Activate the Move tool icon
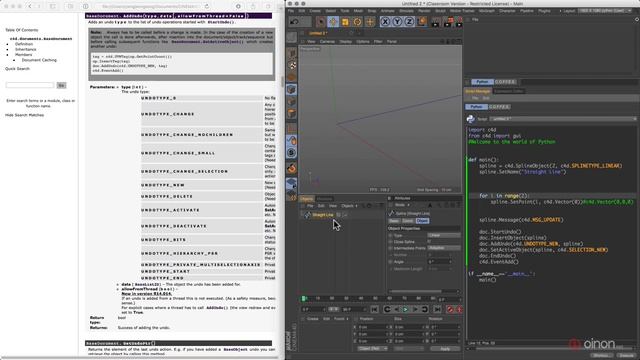Image resolution: width=640 pixels, height=360 pixels. click(333, 21)
